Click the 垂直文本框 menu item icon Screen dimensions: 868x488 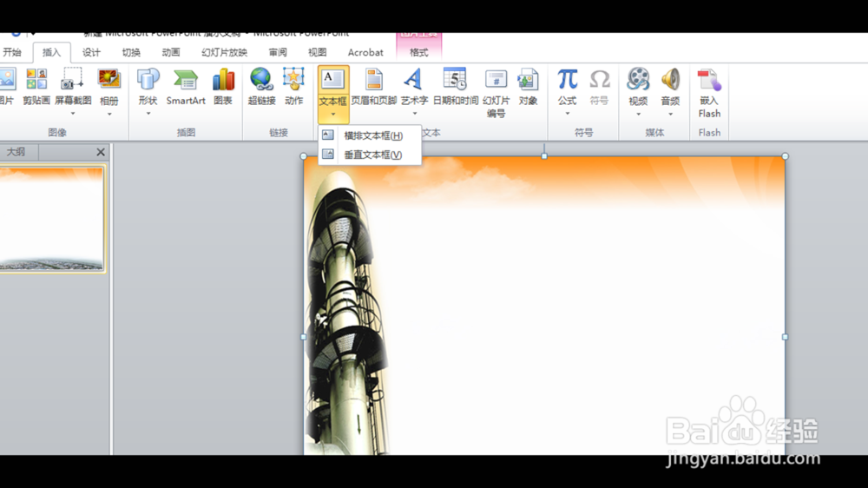tap(328, 154)
